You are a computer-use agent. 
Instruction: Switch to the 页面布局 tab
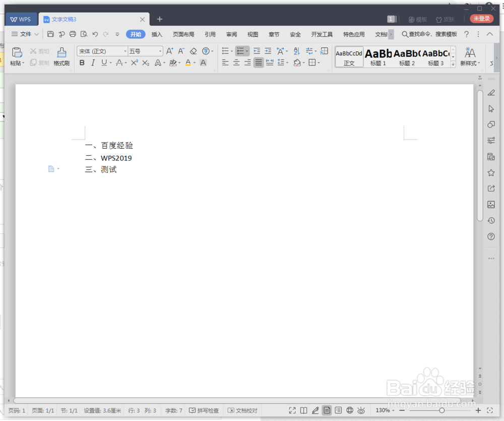(x=183, y=34)
